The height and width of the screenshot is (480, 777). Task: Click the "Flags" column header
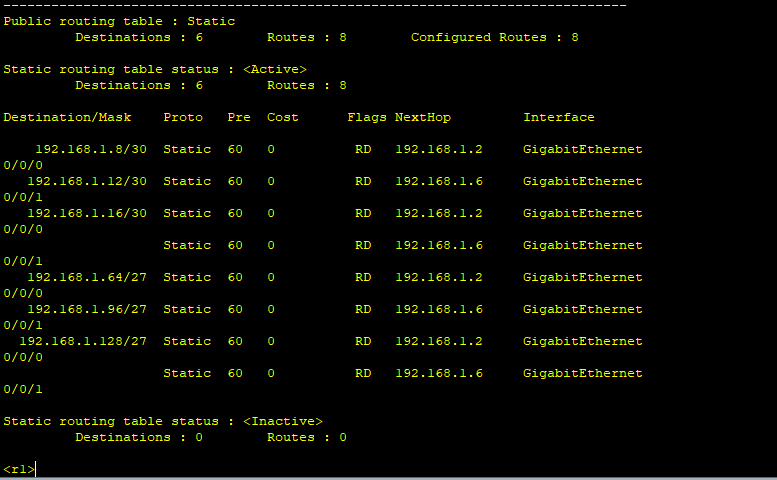367,117
